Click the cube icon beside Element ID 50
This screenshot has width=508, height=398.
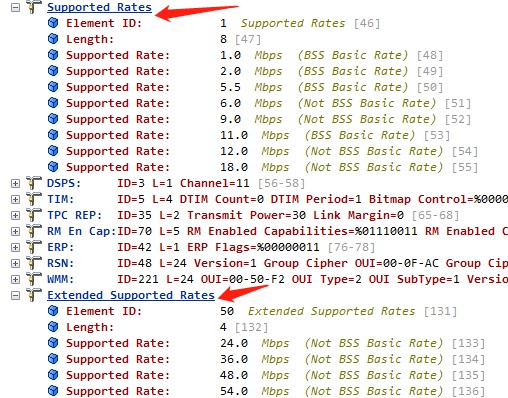(53, 311)
